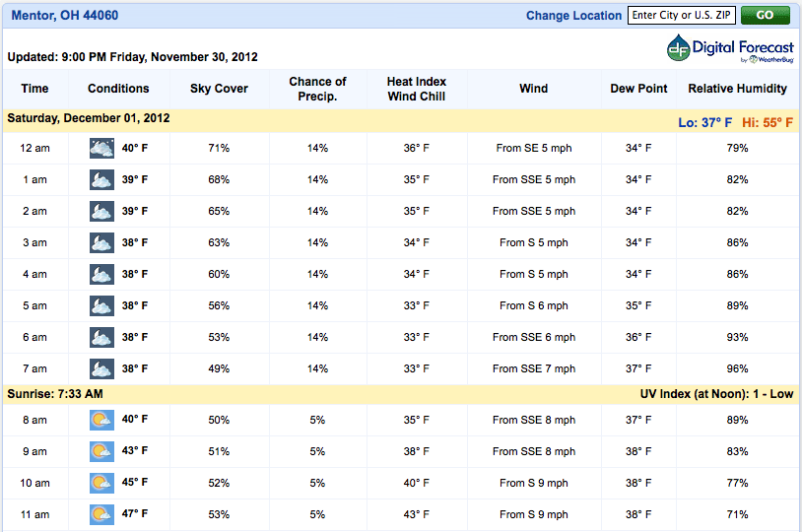The image size is (802, 532).
Task: Click the Sky Cover column header
Action: pyautogui.click(x=219, y=89)
